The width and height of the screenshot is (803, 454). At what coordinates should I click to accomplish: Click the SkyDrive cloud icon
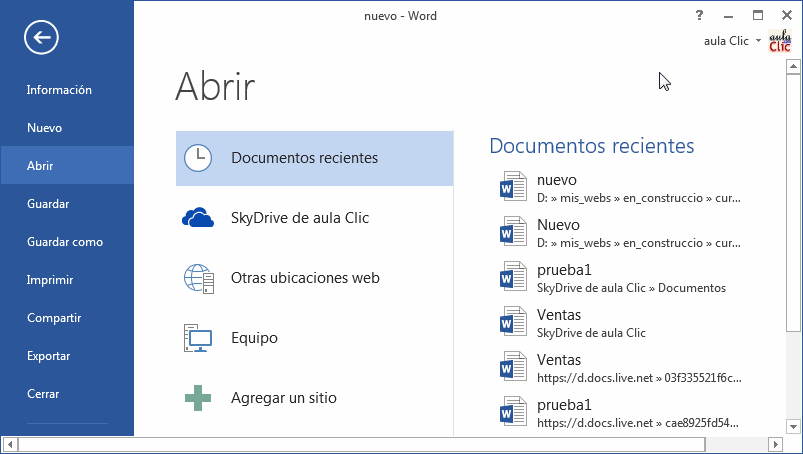point(198,218)
